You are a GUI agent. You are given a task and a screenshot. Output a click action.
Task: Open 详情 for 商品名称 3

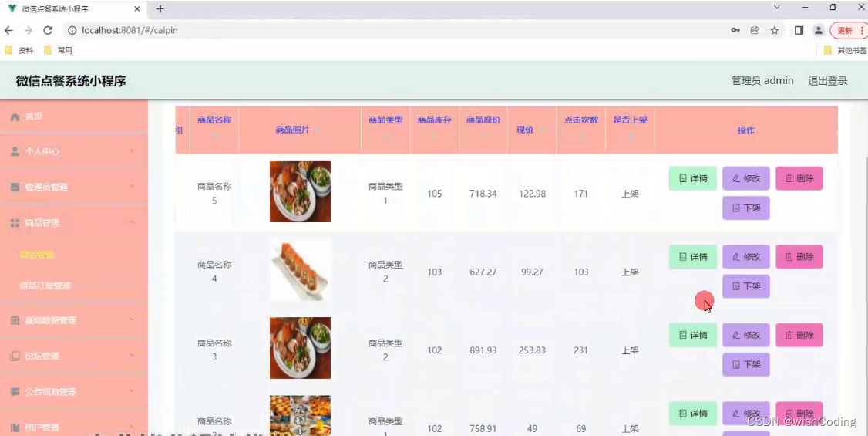(x=692, y=335)
